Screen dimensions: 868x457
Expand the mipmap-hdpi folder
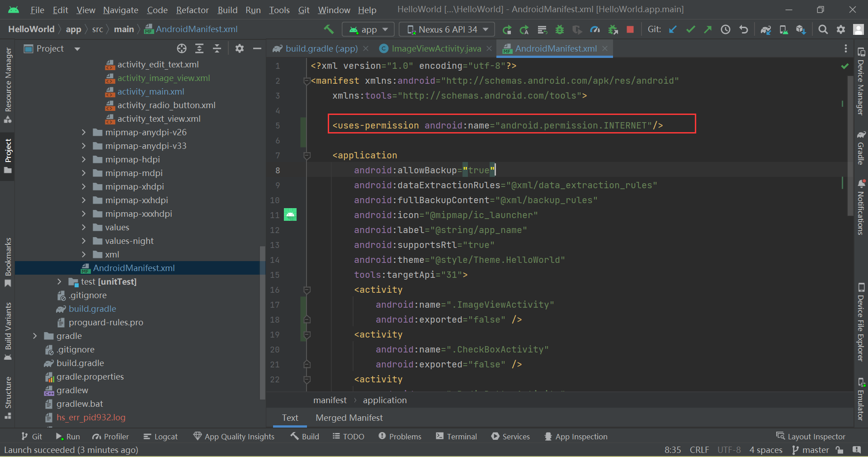[84, 159]
